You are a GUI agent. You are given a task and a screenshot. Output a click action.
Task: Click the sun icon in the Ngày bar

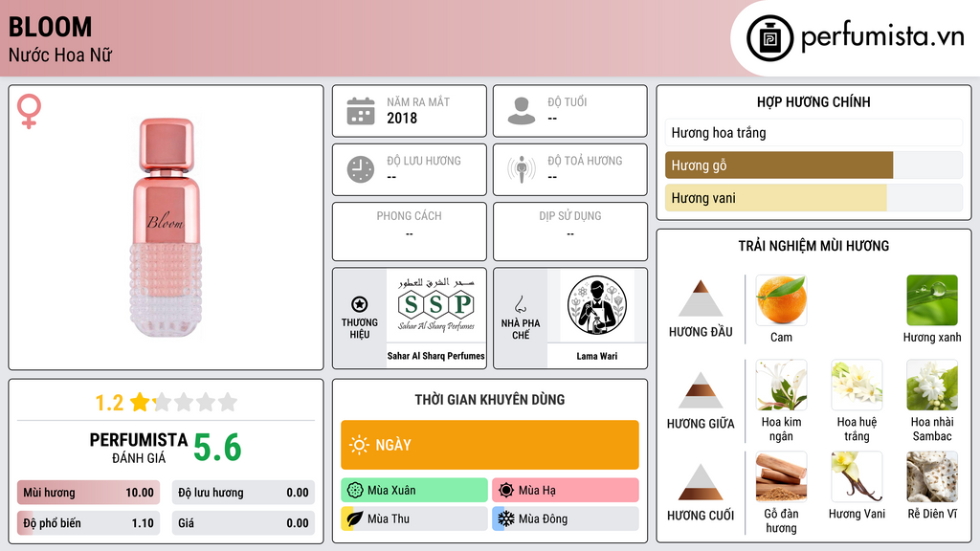coord(359,445)
